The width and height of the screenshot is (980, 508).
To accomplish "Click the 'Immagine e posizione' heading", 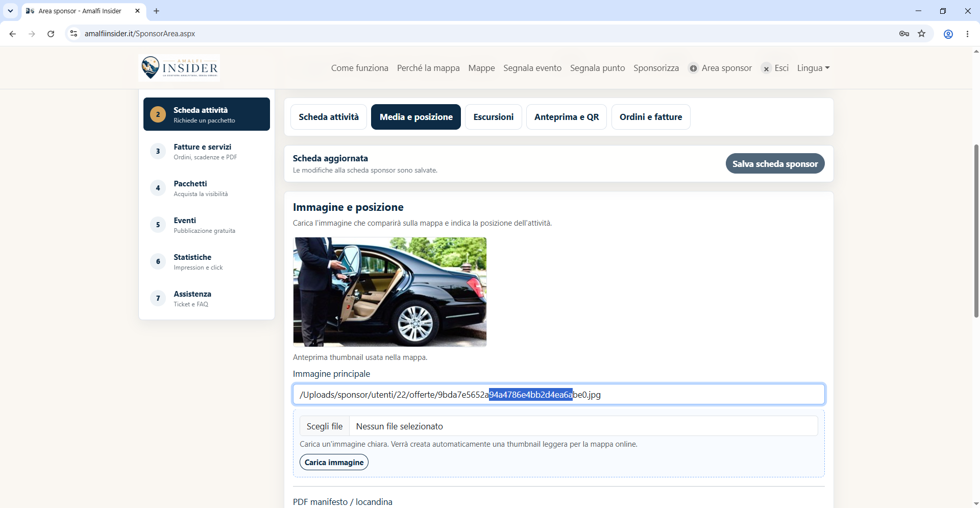I will [x=348, y=207].
